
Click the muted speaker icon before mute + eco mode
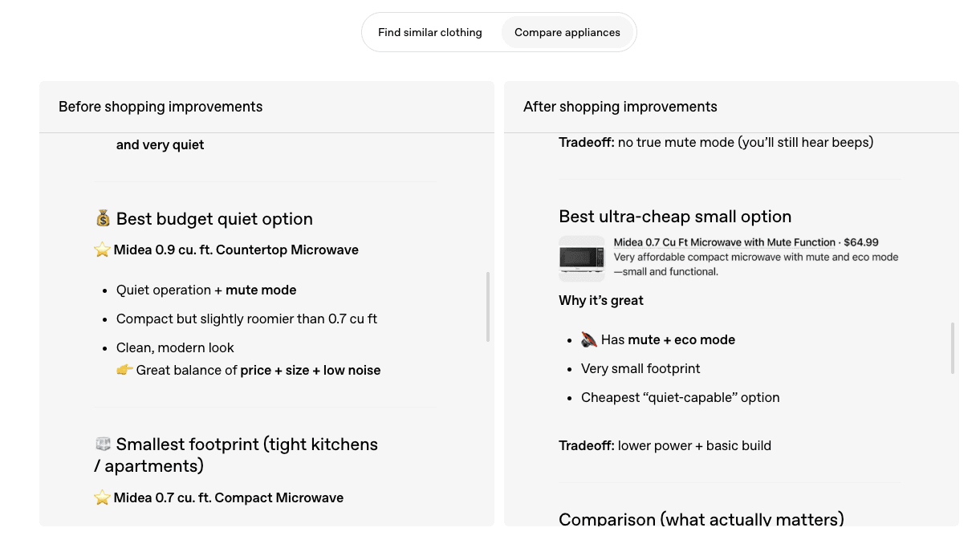click(589, 339)
